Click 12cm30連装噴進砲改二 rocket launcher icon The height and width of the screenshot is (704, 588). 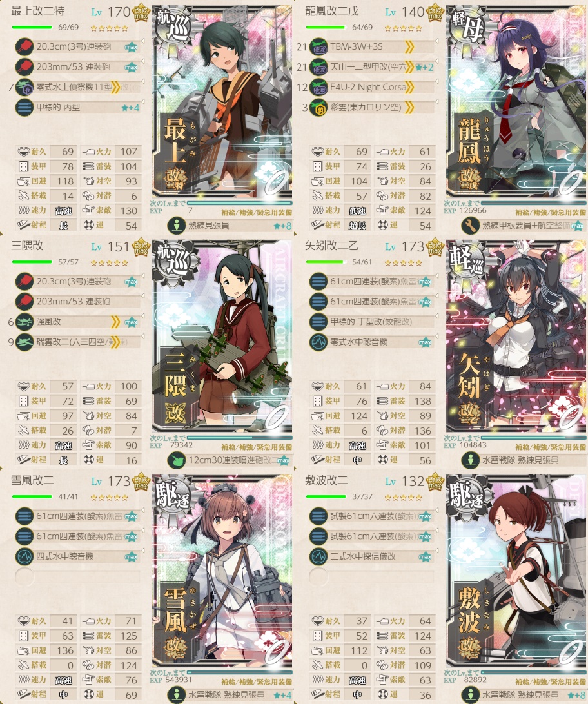click(177, 460)
